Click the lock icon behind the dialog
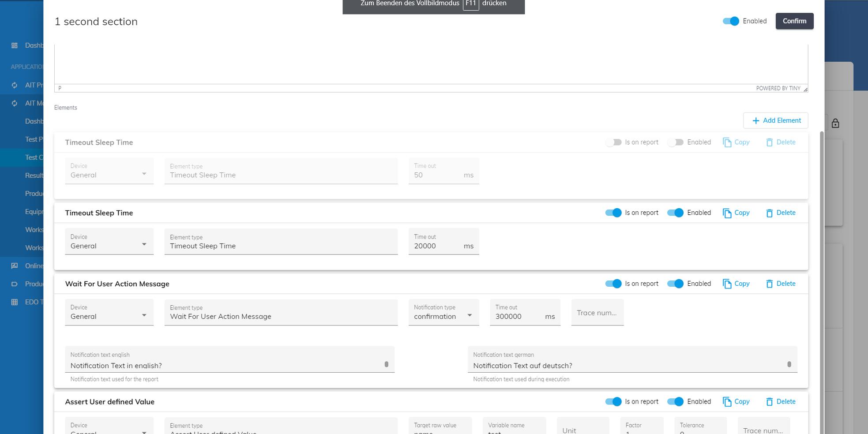This screenshot has width=868, height=434. click(835, 123)
